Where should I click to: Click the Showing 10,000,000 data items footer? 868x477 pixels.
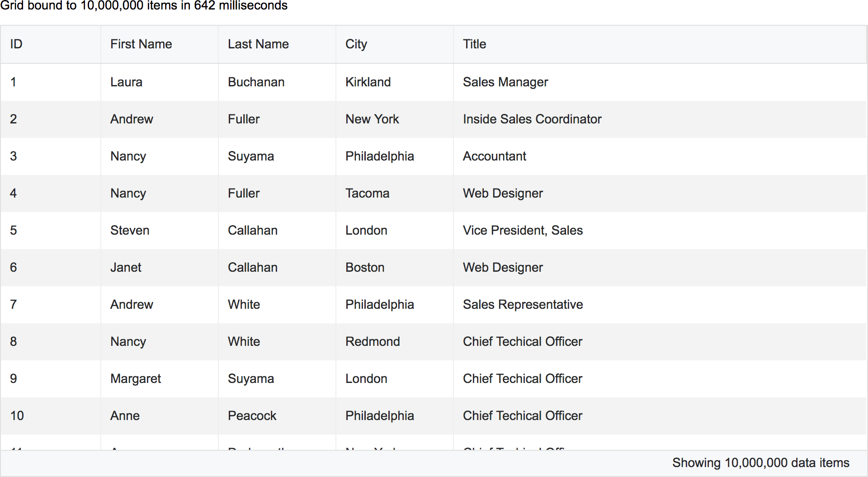pos(760,463)
